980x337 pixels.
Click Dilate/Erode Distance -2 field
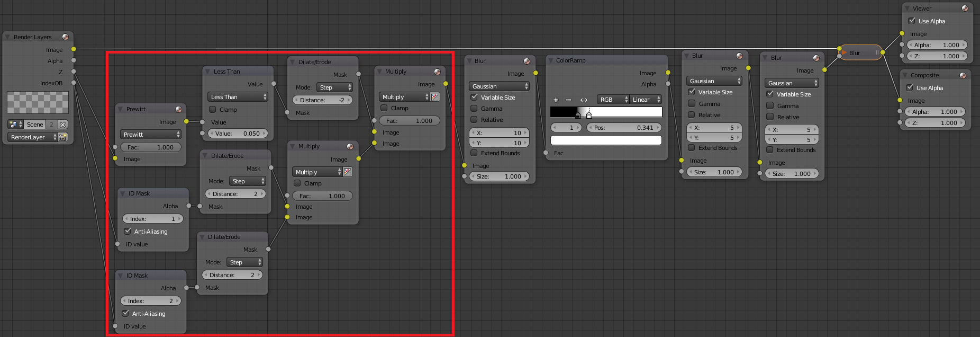point(322,100)
